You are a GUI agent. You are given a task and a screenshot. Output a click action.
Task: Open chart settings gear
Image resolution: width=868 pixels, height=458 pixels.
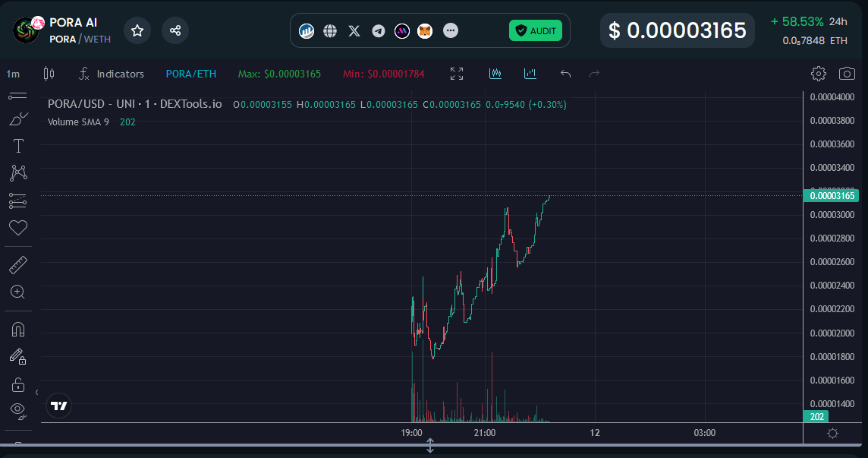[818, 74]
